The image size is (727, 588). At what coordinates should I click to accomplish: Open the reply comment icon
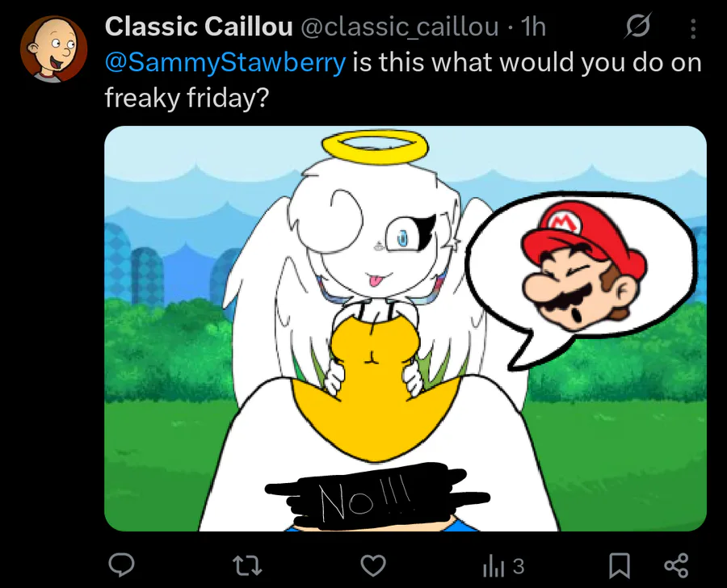coord(121,565)
